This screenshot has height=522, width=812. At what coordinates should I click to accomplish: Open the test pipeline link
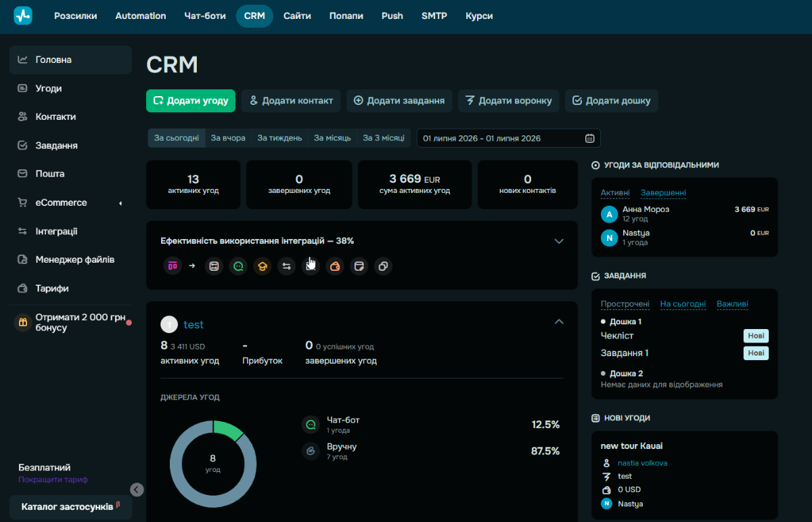coord(194,324)
